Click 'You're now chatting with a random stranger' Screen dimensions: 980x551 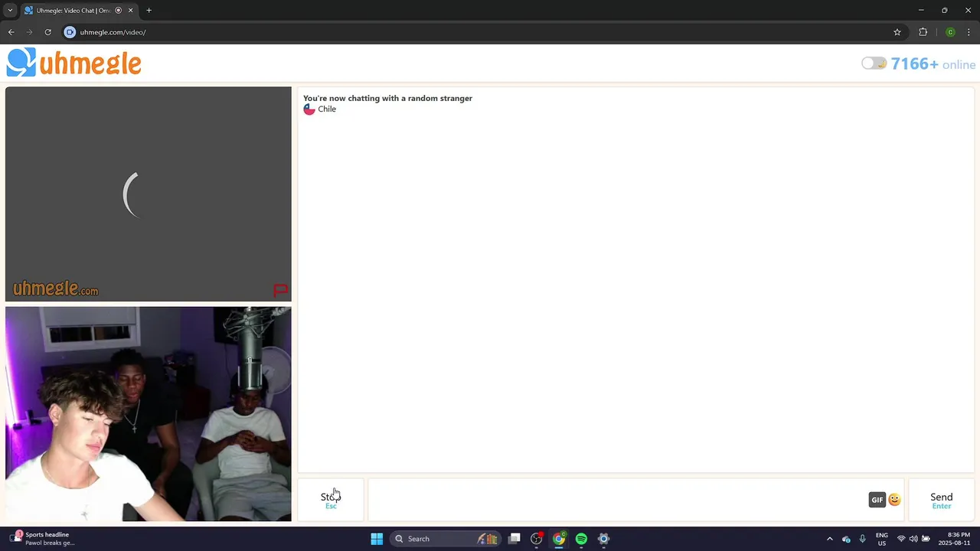(x=387, y=98)
